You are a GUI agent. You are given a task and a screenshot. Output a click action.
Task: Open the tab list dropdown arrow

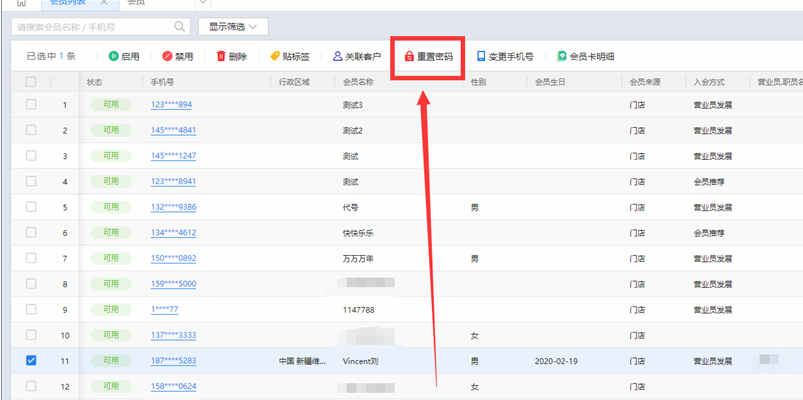203,3
